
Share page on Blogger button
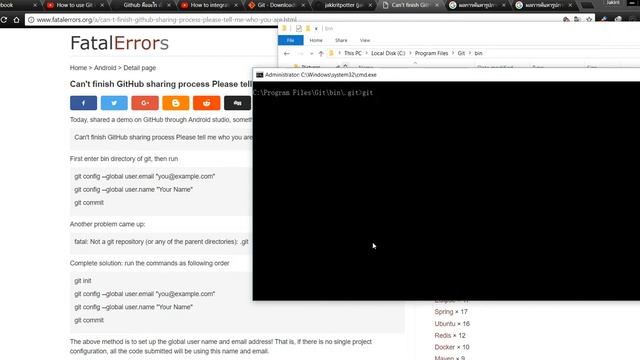176,103
